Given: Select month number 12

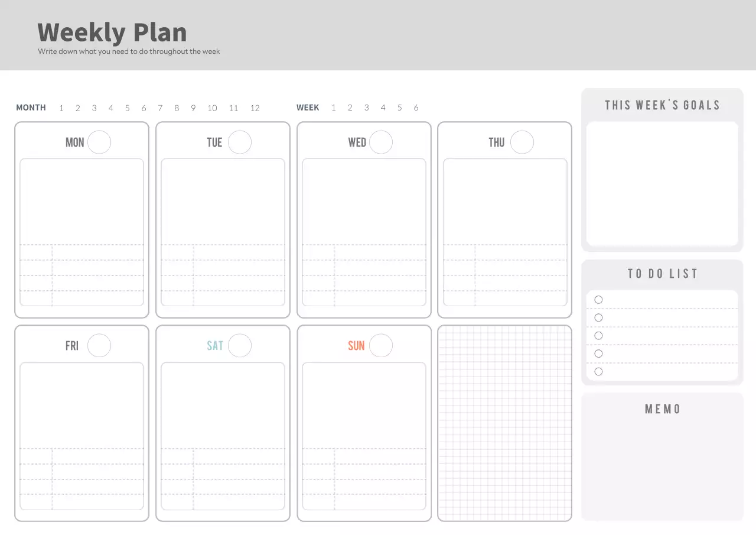Looking at the screenshot, I should click(255, 108).
